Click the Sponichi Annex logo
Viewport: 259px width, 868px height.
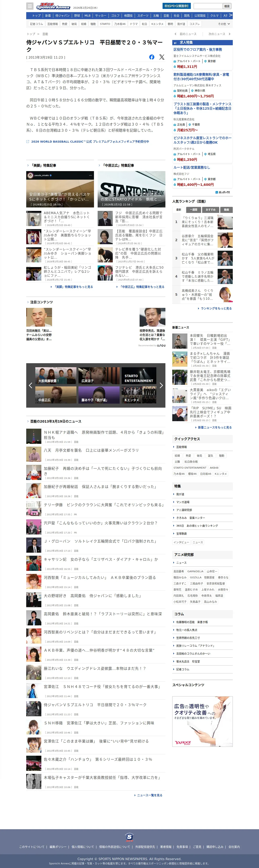pos(53,6)
